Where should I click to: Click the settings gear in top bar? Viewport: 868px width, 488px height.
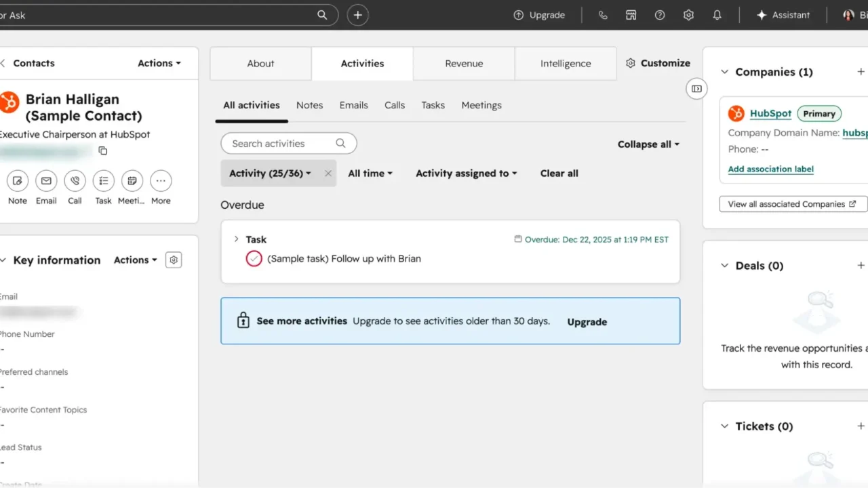pos(688,15)
